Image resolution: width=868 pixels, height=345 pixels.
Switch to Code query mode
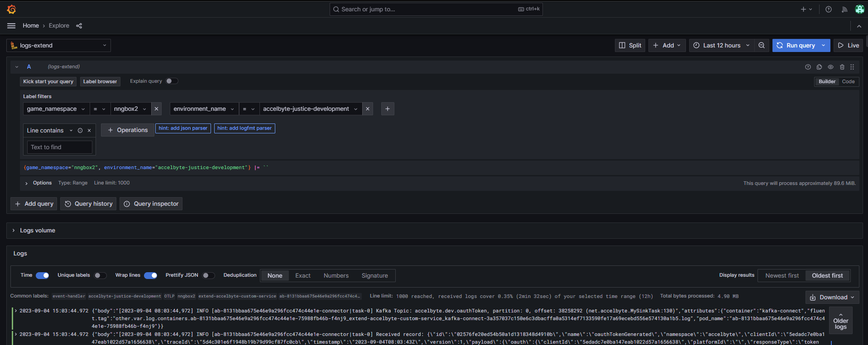(x=848, y=81)
